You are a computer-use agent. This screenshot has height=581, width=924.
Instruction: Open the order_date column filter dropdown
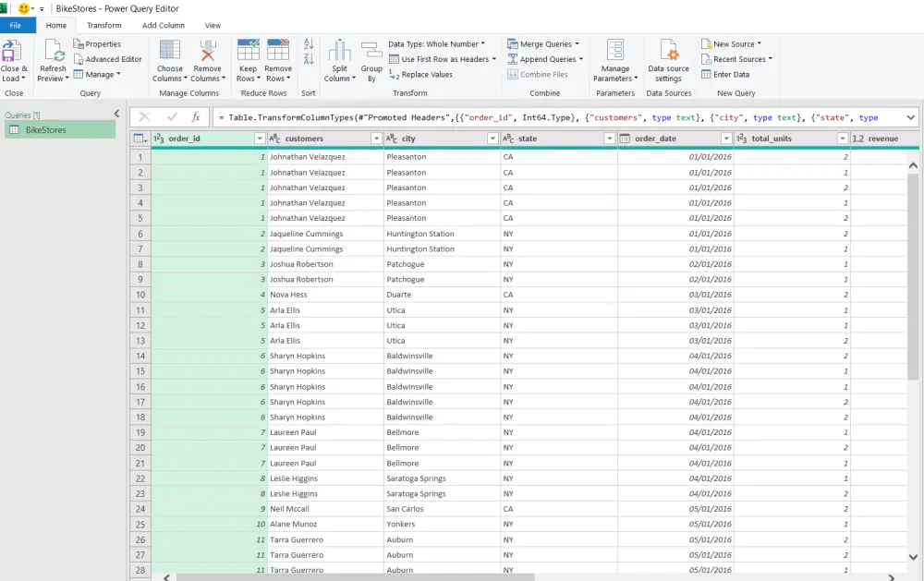click(x=726, y=139)
